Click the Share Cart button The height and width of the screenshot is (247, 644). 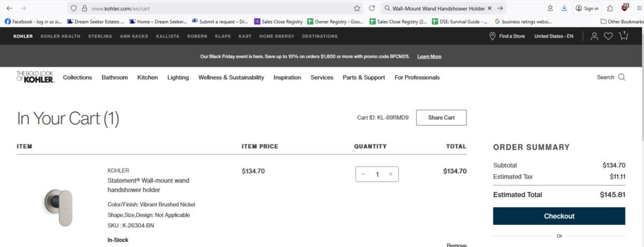click(441, 117)
